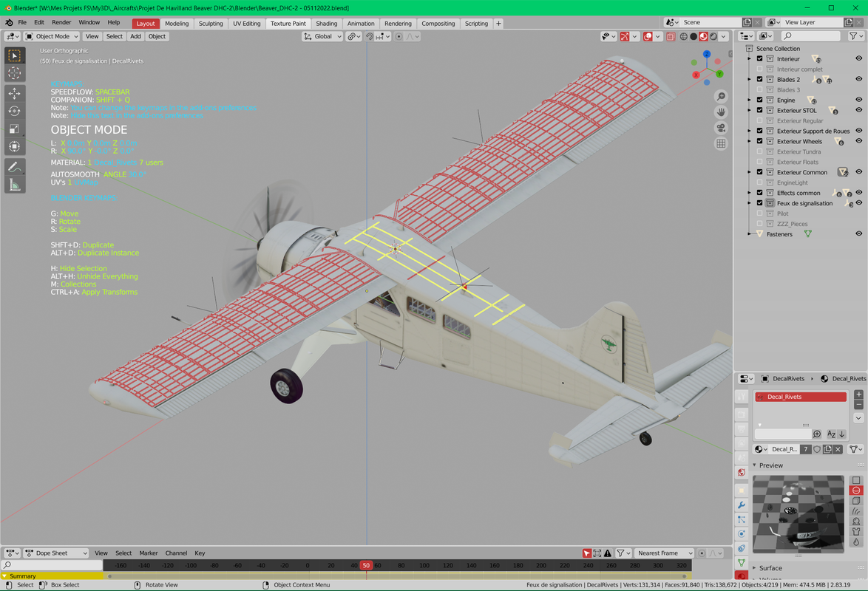The image size is (868, 591).
Task: Expand the Fasteners tree item
Action: click(750, 234)
